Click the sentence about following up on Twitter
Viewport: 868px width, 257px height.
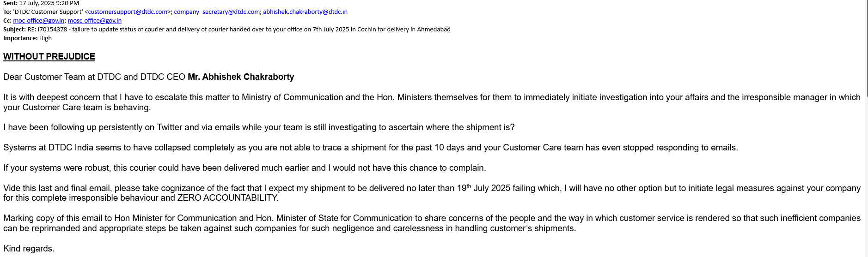click(x=259, y=127)
